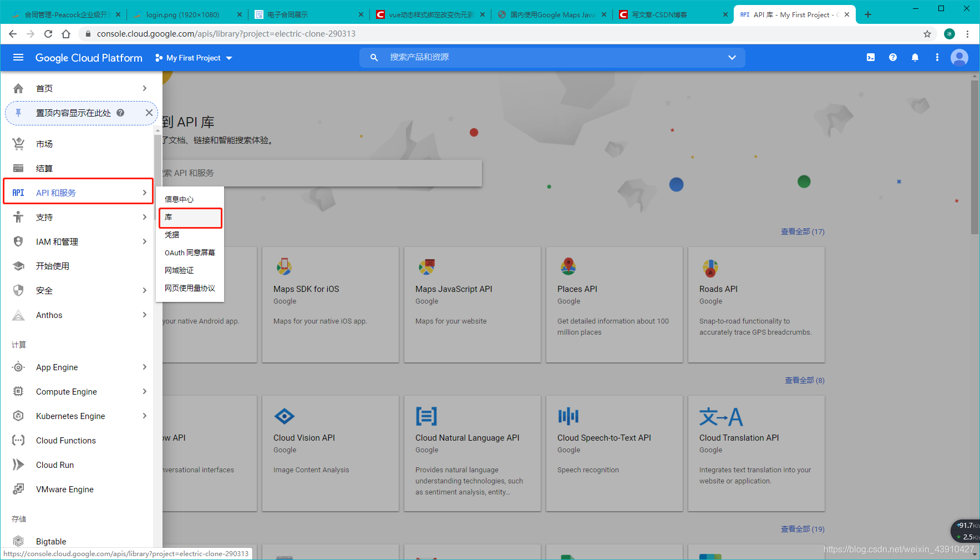Image resolution: width=980 pixels, height=560 pixels.
Task: Expand the My First Project selector
Action: pyautogui.click(x=194, y=58)
